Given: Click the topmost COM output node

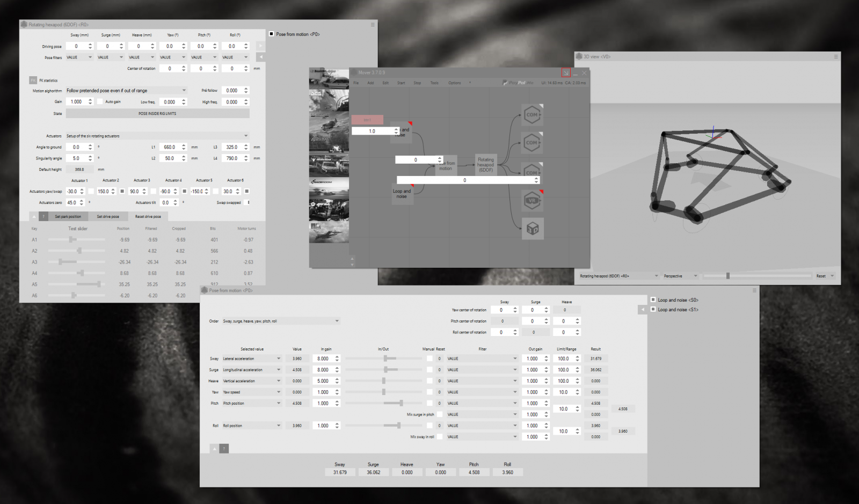Looking at the screenshot, I should (x=532, y=115).
